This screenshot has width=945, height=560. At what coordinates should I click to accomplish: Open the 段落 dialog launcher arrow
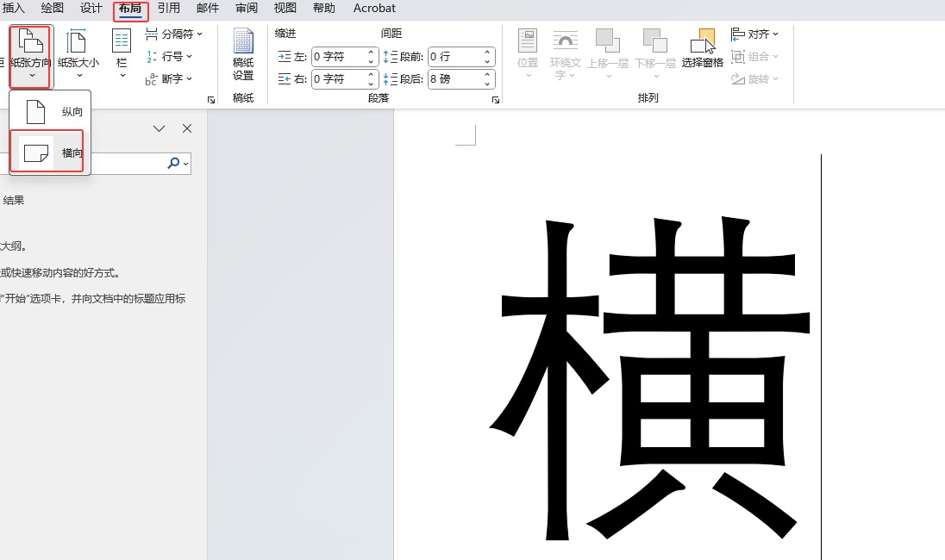pyautogui.click(x=495, y=100)
